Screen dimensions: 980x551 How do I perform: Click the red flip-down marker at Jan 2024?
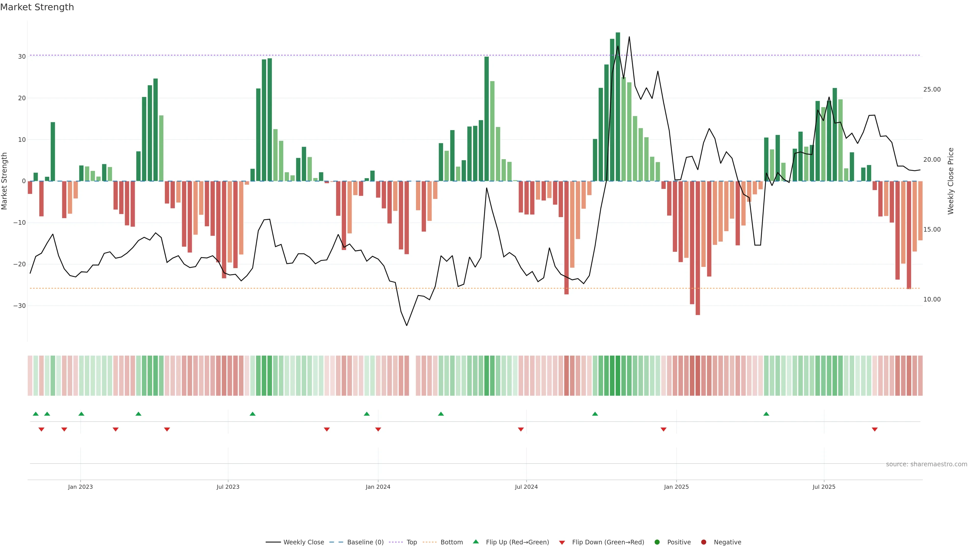click(x=378, y=429)
